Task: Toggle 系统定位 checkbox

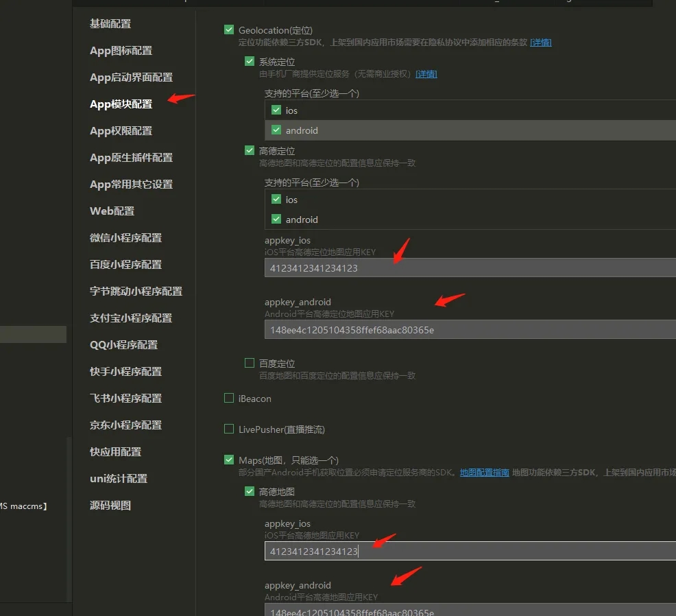Action: (x=249, y=61)
